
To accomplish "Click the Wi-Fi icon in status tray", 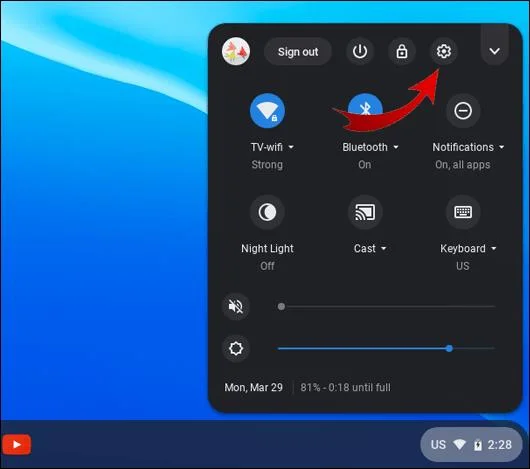I will point(459,444).
